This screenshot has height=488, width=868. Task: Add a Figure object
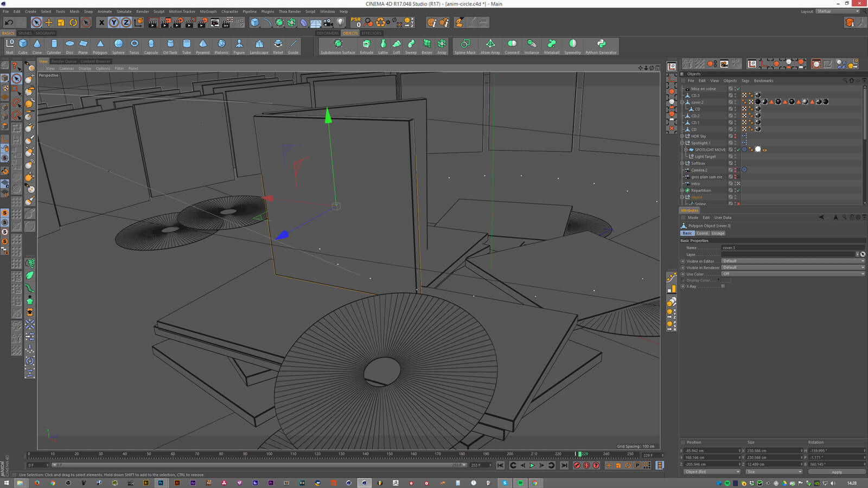point(239,47)
